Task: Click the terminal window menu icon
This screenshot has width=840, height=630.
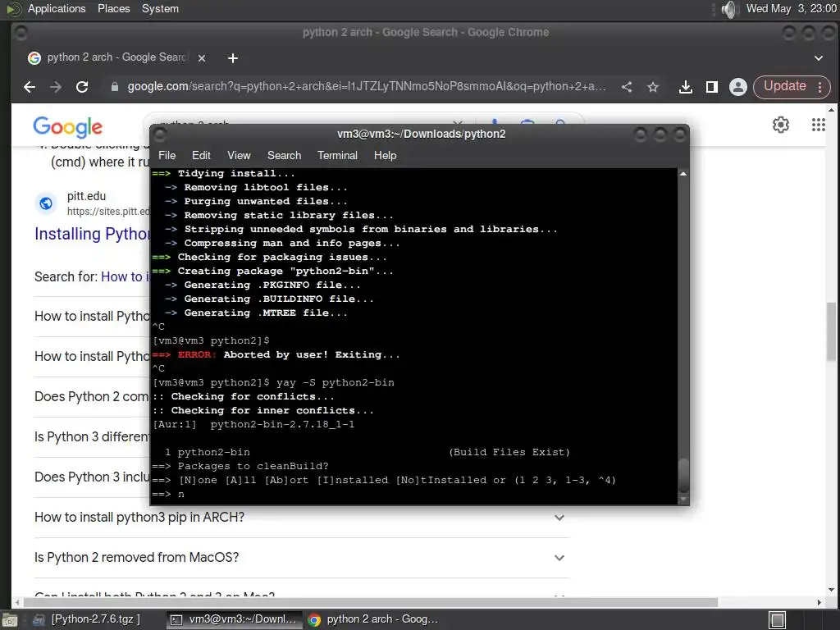Action: (160, 135)
